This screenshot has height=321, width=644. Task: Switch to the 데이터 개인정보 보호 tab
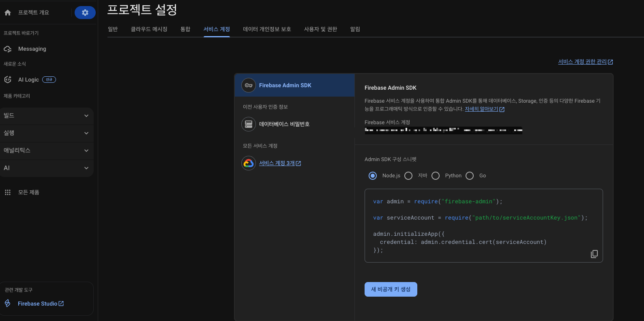click(267, 29)
